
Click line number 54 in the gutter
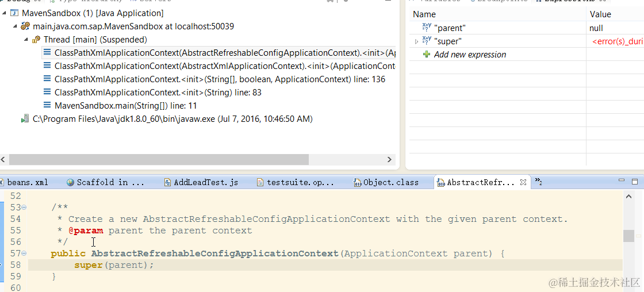pos(15,219)
